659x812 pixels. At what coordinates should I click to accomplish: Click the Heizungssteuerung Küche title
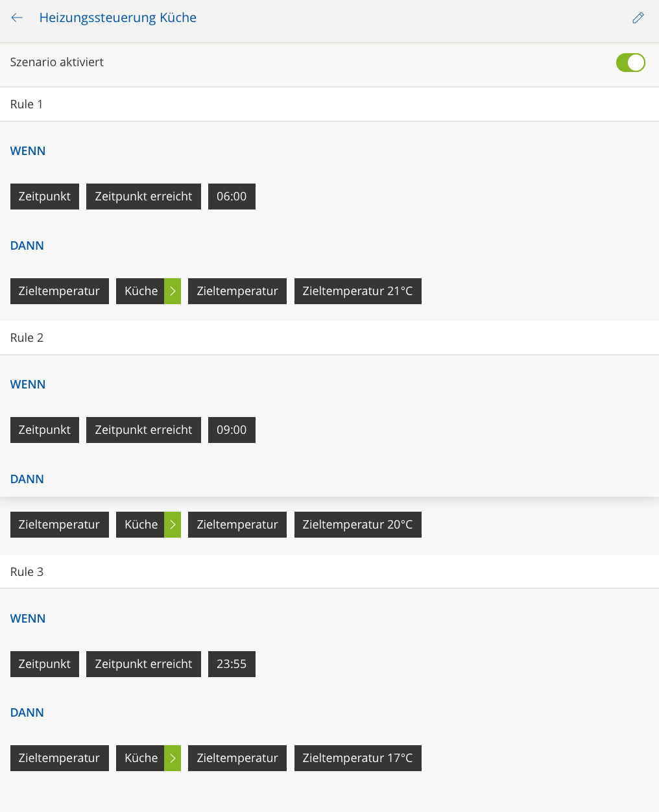pyautogui.click(x=117, y=18)
